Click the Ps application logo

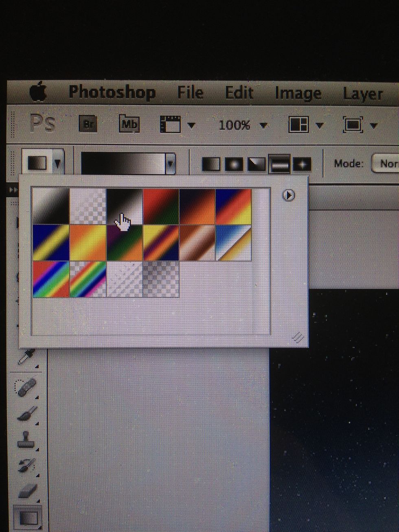pos(43,123)
